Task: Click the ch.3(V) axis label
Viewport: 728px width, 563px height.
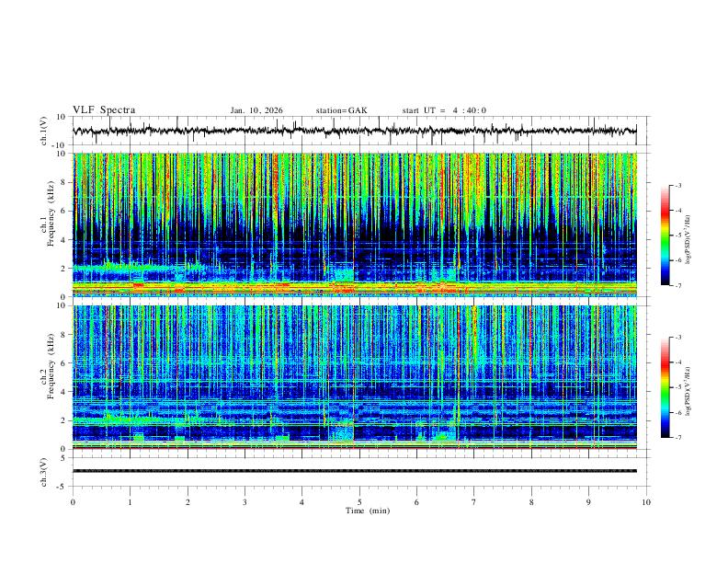Action: pyautogui.click(x=44, y=472)
